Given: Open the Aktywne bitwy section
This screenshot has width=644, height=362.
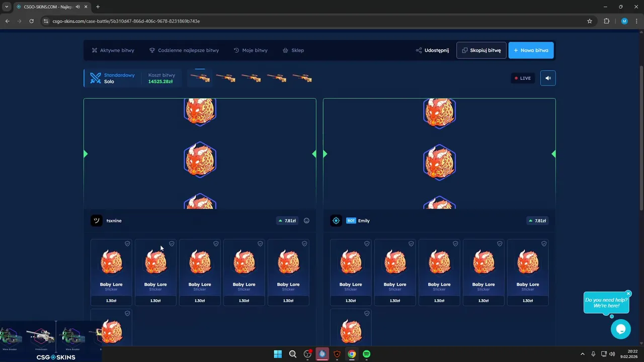Looking at the screenshot, I should 113,50.
